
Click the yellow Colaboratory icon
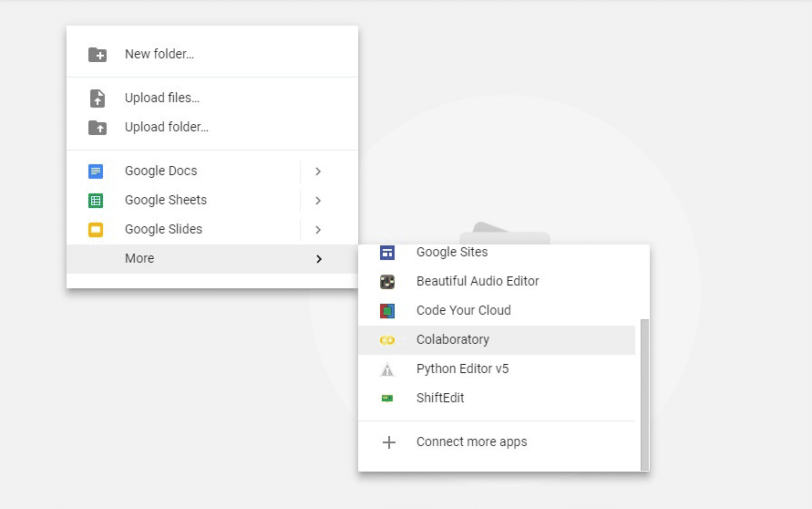click(x=387, y=340)
